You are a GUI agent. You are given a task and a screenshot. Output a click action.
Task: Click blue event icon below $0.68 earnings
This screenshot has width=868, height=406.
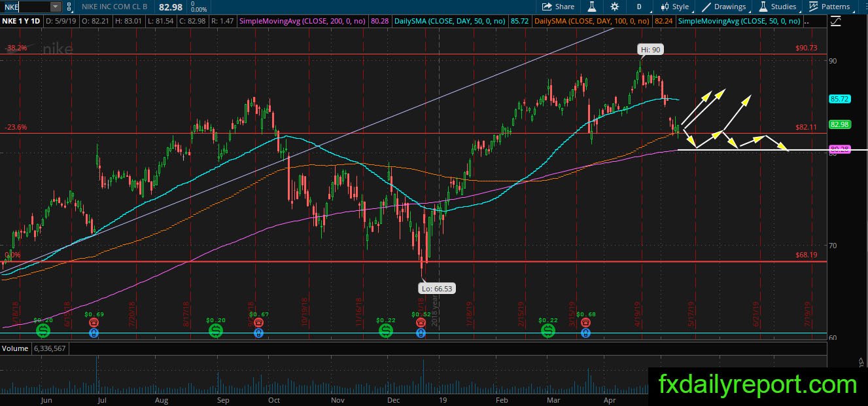click(x=585, y=333)
